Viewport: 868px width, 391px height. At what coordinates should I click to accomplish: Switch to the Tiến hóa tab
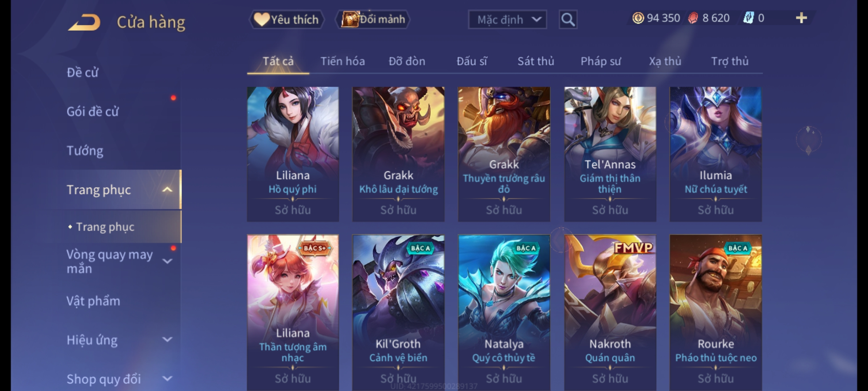click(342, 61)
